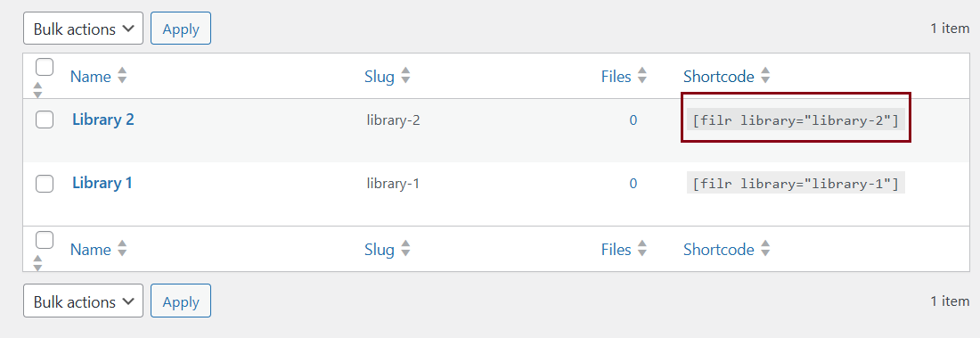Viewport: 980px width, 338px height.
Task: Open the bottom Bulk actions dropdown
Action: [x=83, y=301]
